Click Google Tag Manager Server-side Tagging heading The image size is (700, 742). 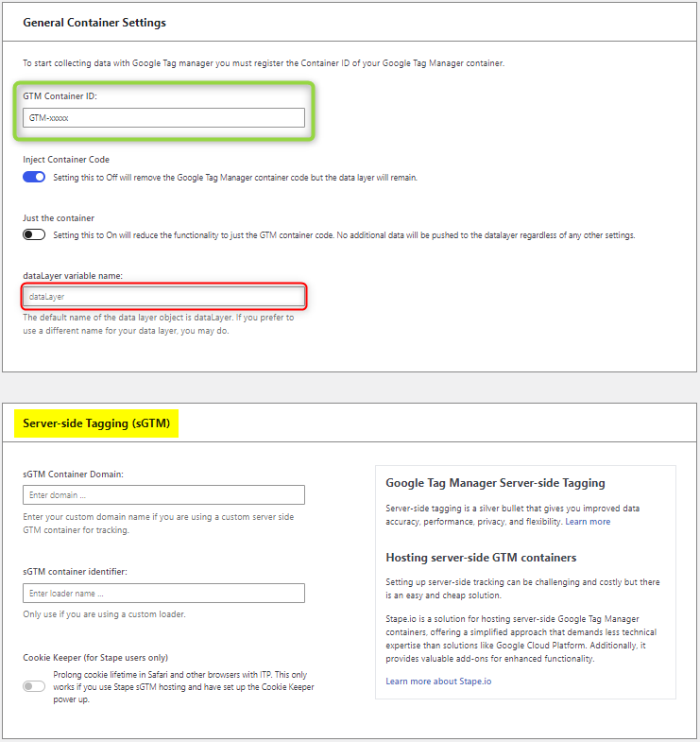495,483
